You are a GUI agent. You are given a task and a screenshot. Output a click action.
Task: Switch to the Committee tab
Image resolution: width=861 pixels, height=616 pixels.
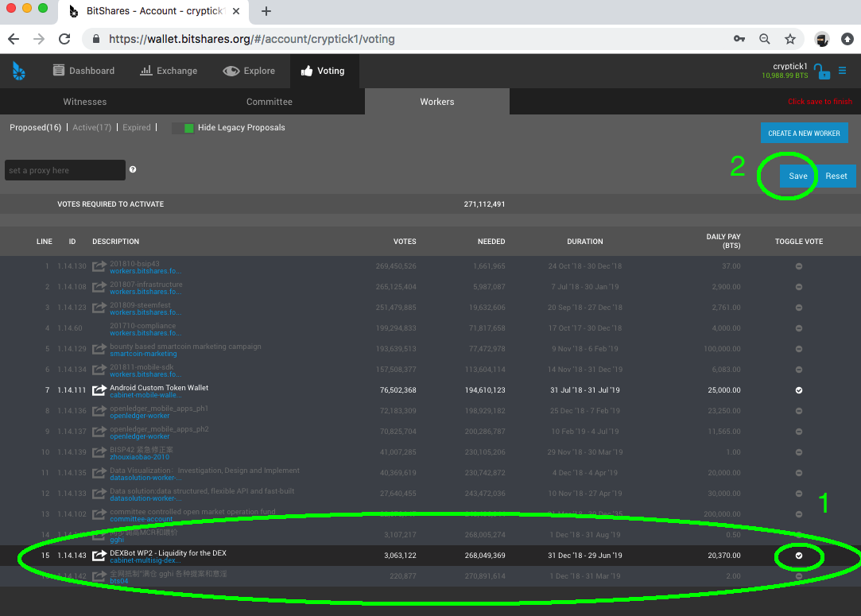[269, 102]
